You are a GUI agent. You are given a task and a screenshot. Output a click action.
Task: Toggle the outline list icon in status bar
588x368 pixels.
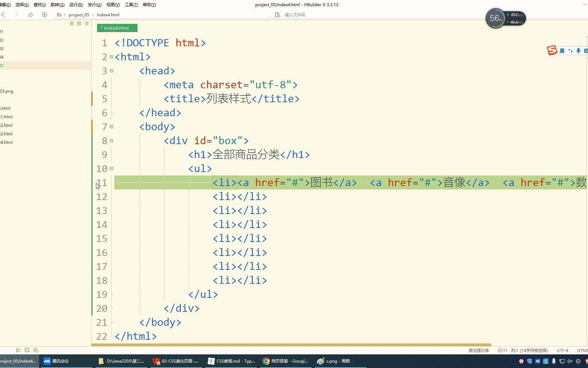pos(18,350)
